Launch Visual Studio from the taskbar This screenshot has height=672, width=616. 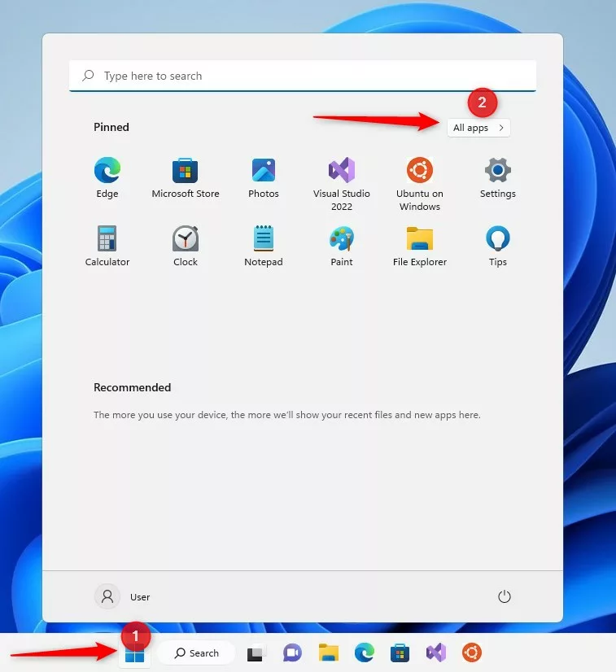pyautogui.click(x=436, y=653)
